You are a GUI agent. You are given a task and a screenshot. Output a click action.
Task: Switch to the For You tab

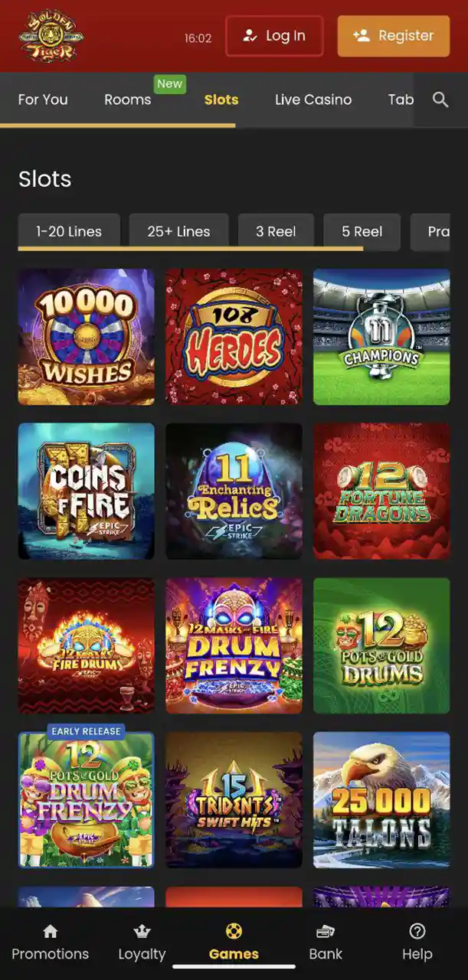click(x=43, y=100)
